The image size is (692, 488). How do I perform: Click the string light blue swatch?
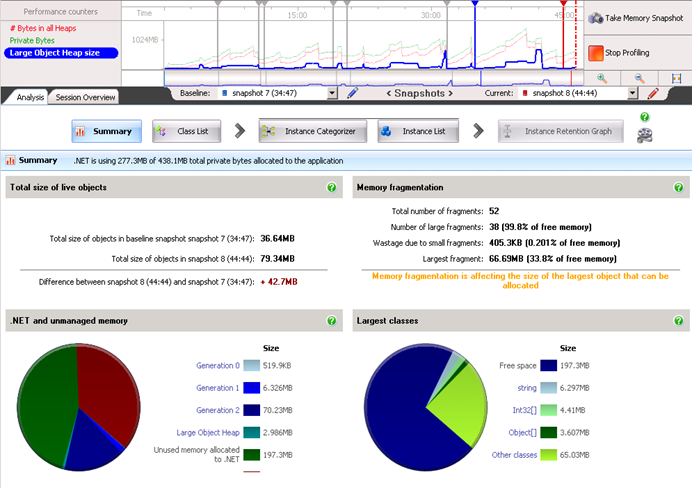tap(549, 388)
